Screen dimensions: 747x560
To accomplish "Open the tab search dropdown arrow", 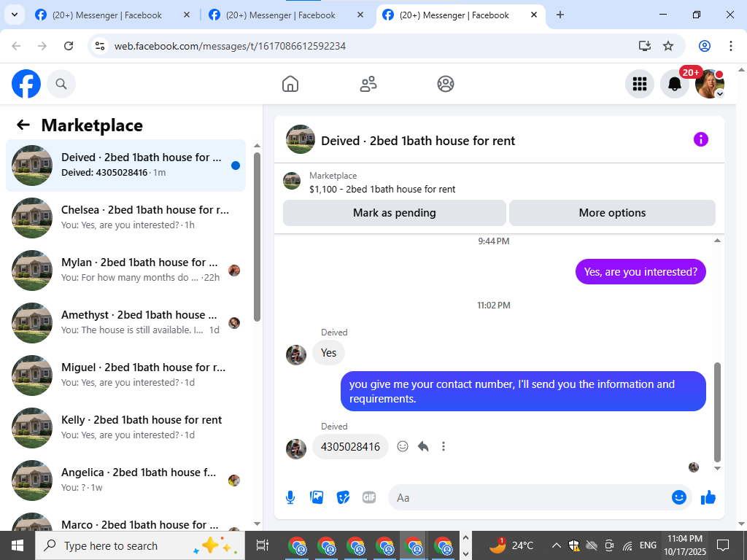I will 15,15.
